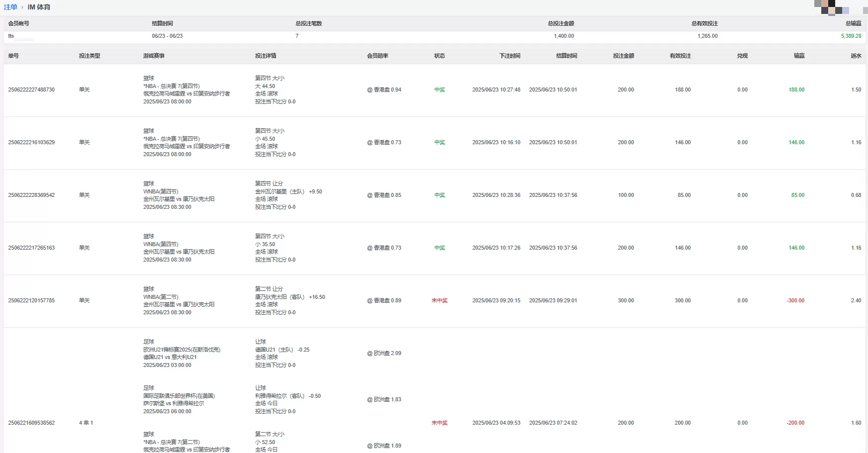Click the 总投注金额 summary header
This screenshot has height=453, width=868.
[561, 23]
